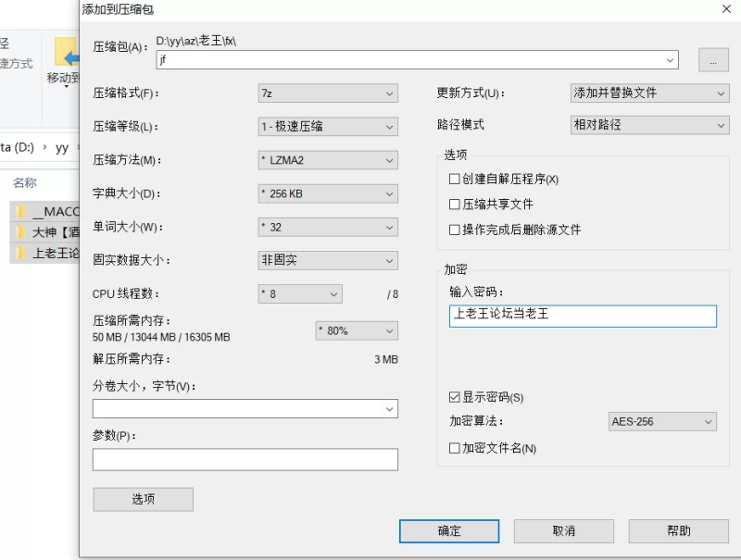Open 字典大小 dropdown showing 256 KB

(x=328, y=193)
